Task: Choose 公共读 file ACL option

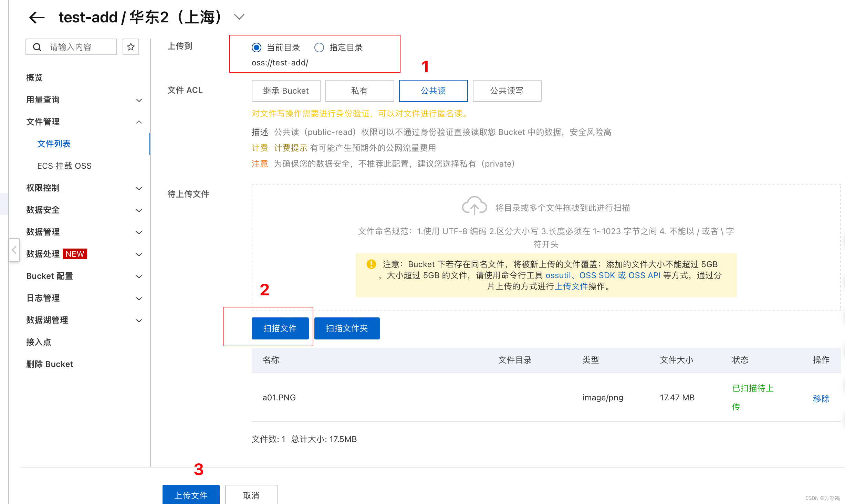Action: pyautogui.click(x=433, y=91)
